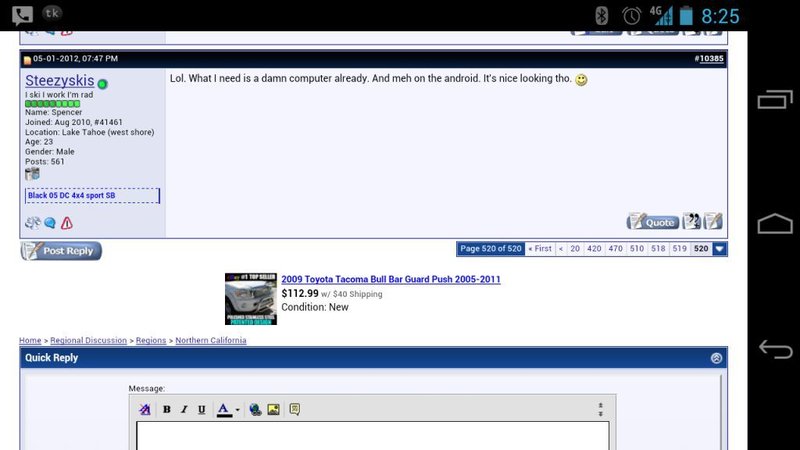
Task: Go to Home in breadcrumb
Action: coord(30,340)
